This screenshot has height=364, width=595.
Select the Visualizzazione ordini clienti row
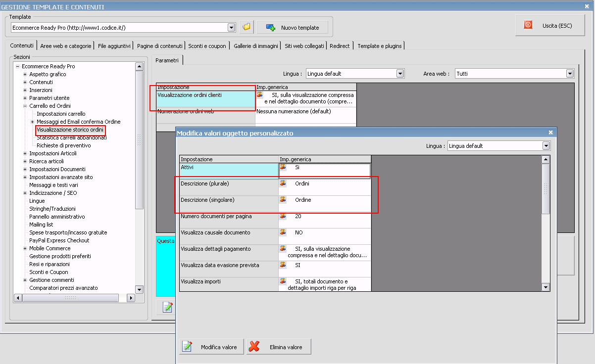[206, 99]
